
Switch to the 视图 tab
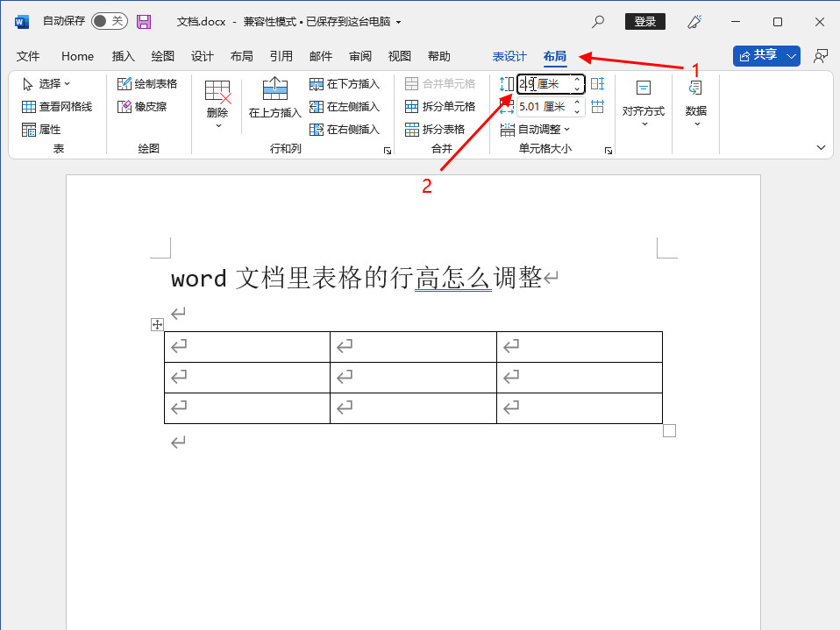click(x=400, y=56)
